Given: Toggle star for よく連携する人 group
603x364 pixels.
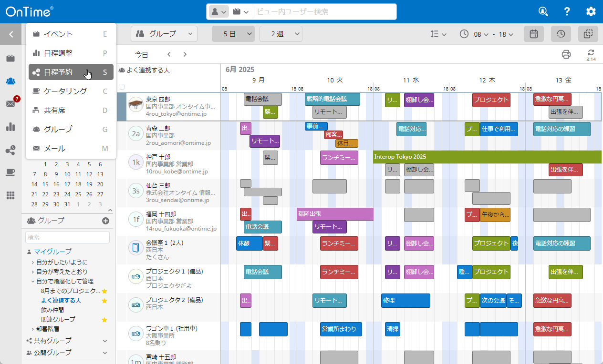Looking at the screenshot, I should [x=104, y=301].
